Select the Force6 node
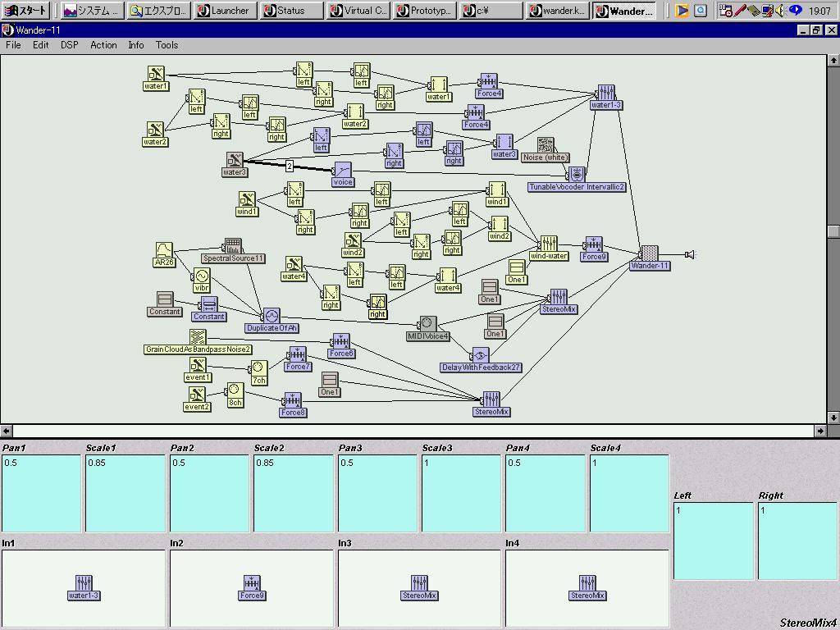Screen dimensions: 840x630 (x=340, y=345)
